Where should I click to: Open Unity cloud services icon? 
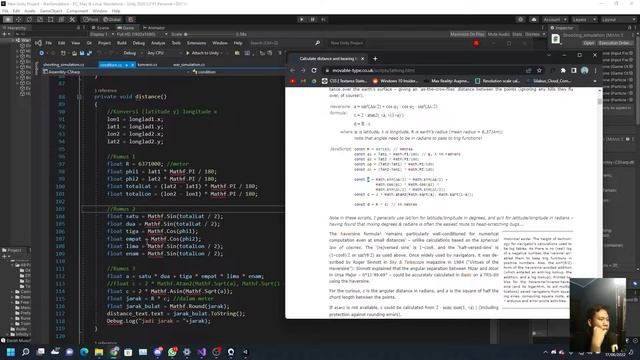[534, 19]
